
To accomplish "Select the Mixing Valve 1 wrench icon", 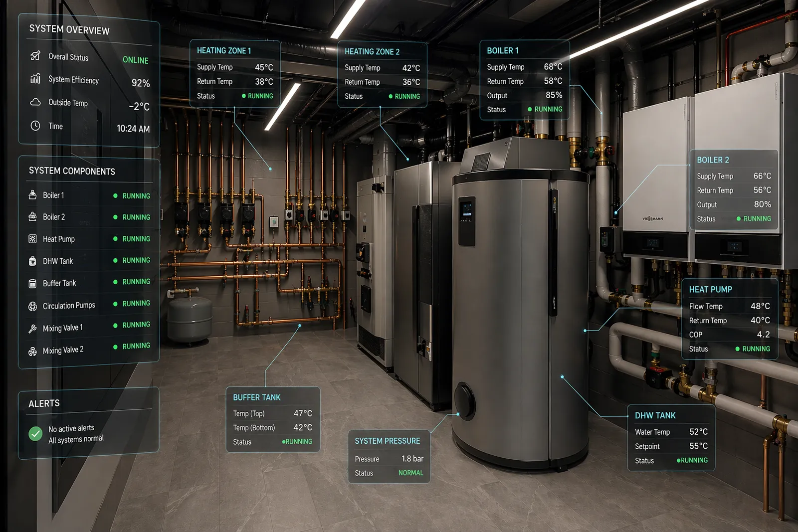I will (32, 329).
